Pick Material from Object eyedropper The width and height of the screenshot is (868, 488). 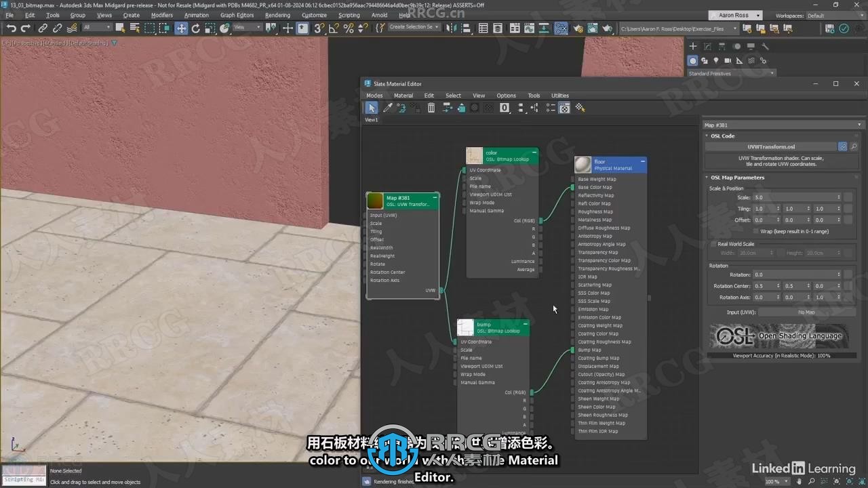[387, 108]
